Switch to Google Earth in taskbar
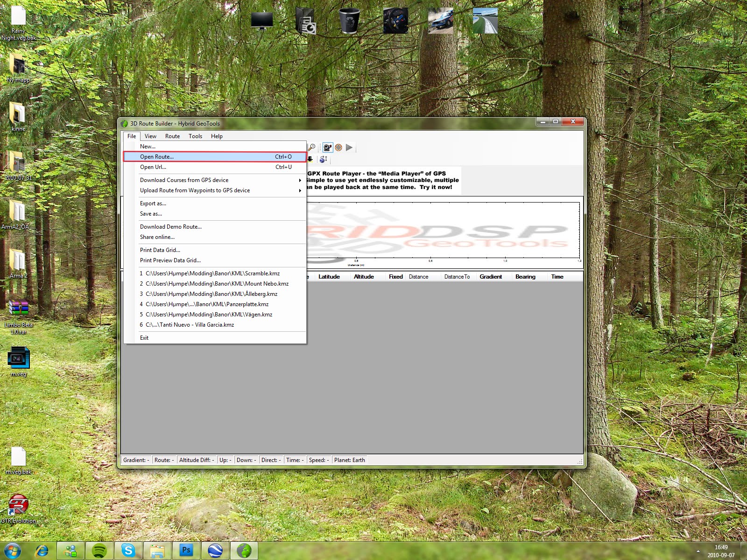This screenshot has width=747, height=560. pyautogui.click(x=215, y=551)
